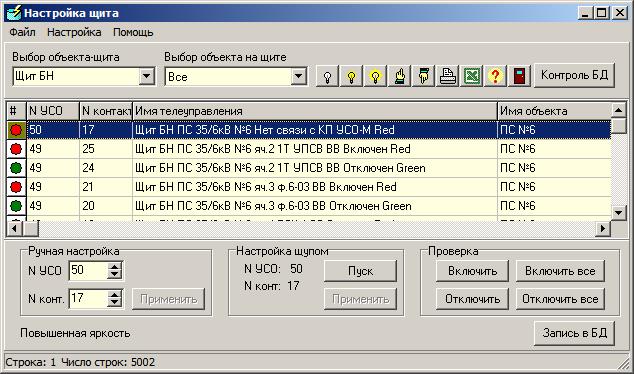Click the # column header

point(16,111)
